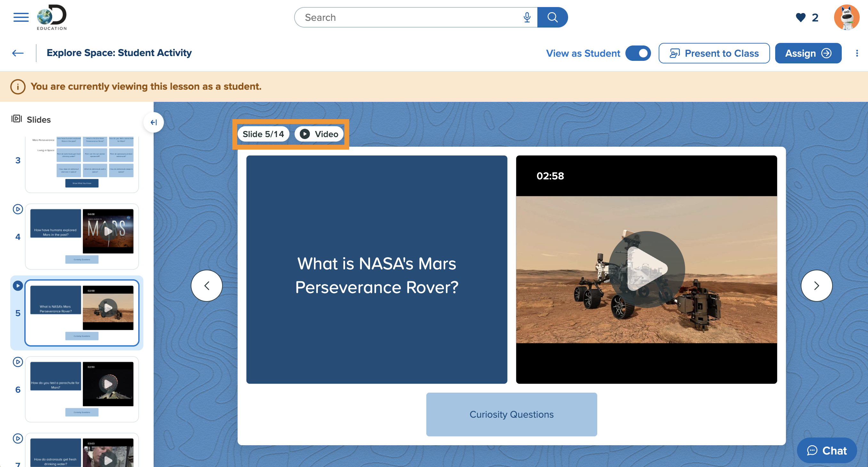Submit search with the magnifier button
Viewport: 868px width, 467px height.
coord(552,17)
